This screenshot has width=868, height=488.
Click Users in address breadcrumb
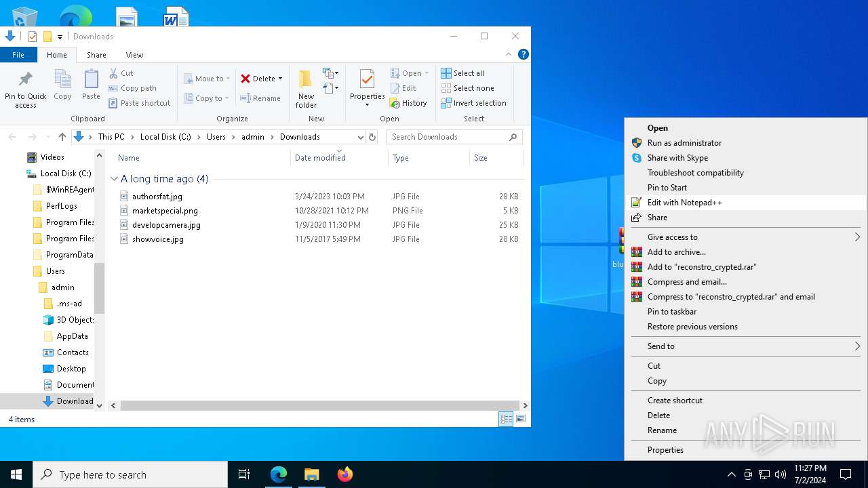[216, 137]
